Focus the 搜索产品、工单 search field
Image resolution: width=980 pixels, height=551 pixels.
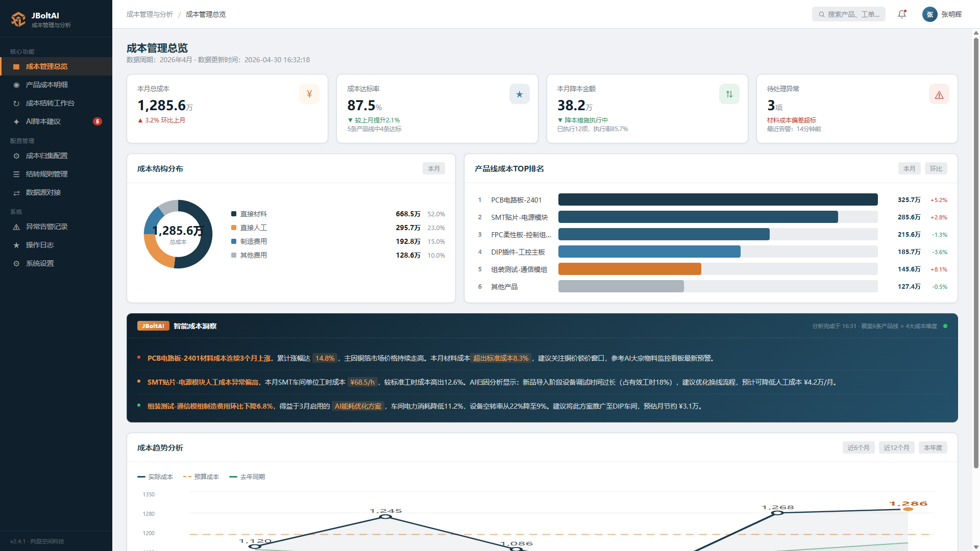click(849, 14)
